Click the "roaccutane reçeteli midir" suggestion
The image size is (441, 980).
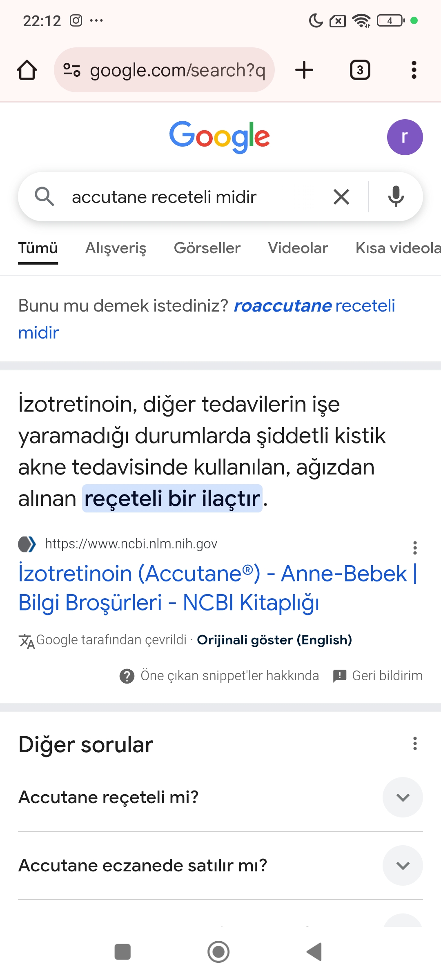point(314,306)
